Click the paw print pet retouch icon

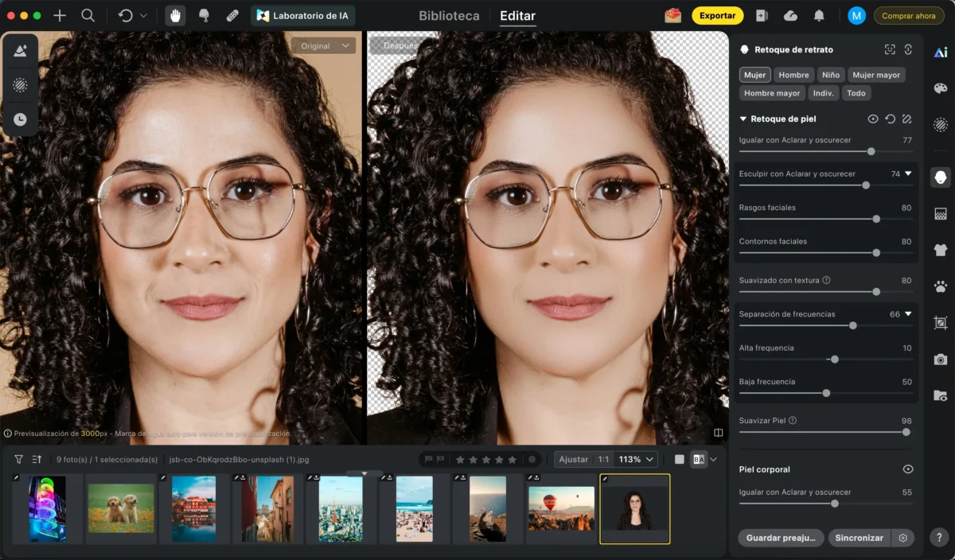[x=941, y=286]
